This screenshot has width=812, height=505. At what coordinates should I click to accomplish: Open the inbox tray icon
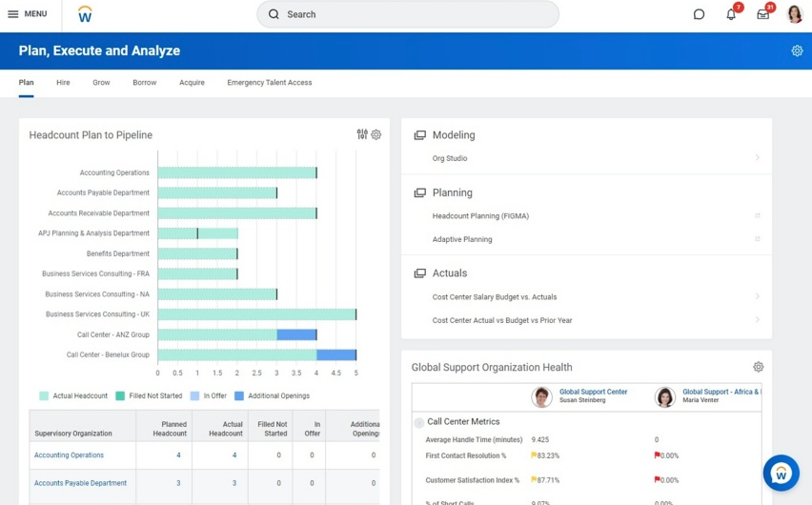click(762, 14)
